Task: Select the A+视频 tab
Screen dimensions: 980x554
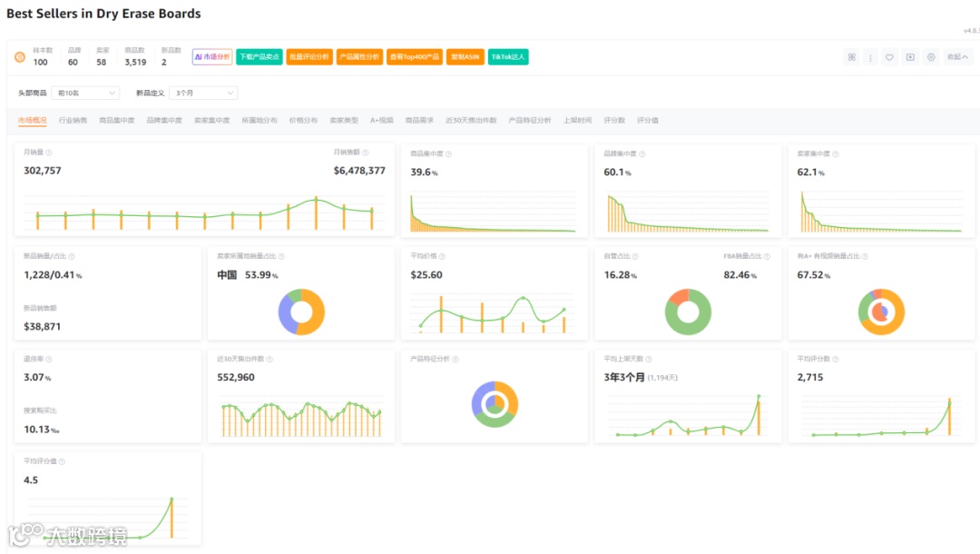Action: pyautogui.click(x=382, y=121)
